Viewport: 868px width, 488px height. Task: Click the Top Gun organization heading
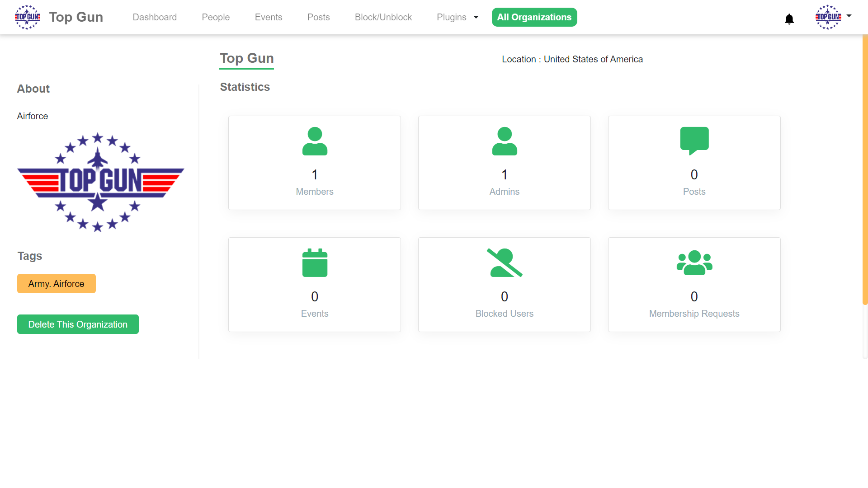(247, 58)
